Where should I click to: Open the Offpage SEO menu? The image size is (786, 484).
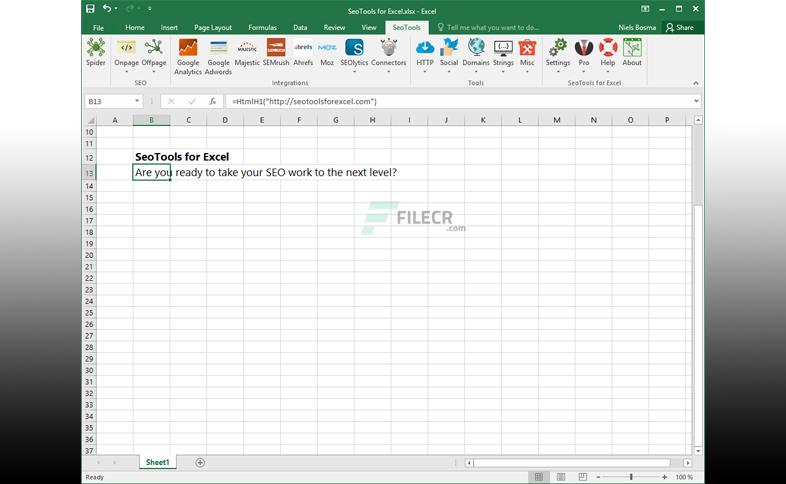pyautogui.click(x=153, y=56)
